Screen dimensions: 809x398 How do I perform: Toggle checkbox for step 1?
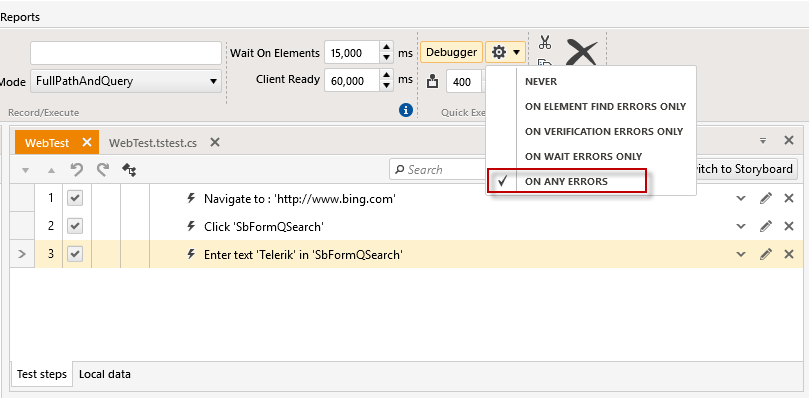click(75, 198)
